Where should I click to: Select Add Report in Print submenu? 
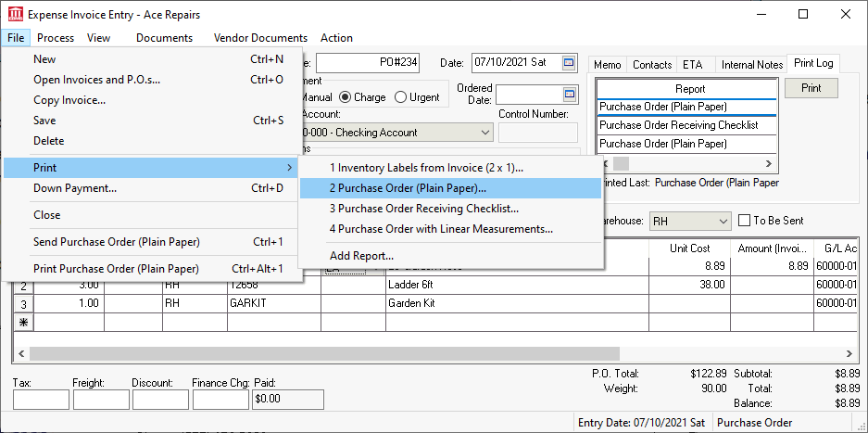tap(450, 256)
